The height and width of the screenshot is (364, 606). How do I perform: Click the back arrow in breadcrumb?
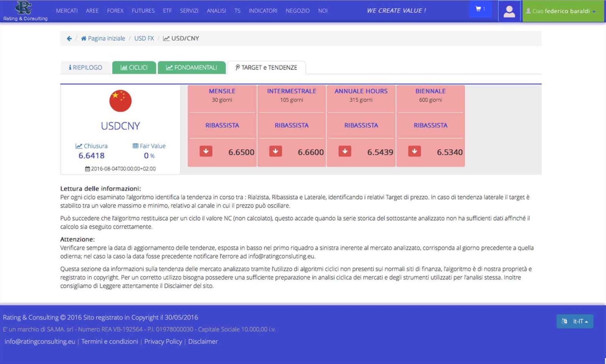click(69, 38)
